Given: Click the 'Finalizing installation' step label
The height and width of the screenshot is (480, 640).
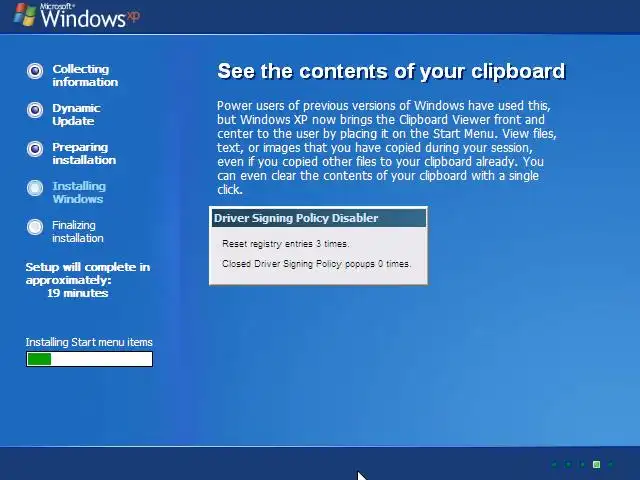Looking at the screenshot, I should coord(78,231).
